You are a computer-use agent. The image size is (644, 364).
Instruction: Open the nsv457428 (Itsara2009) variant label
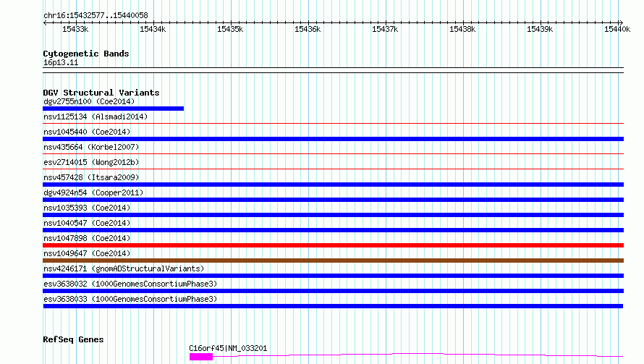click(x=91, y=177)
